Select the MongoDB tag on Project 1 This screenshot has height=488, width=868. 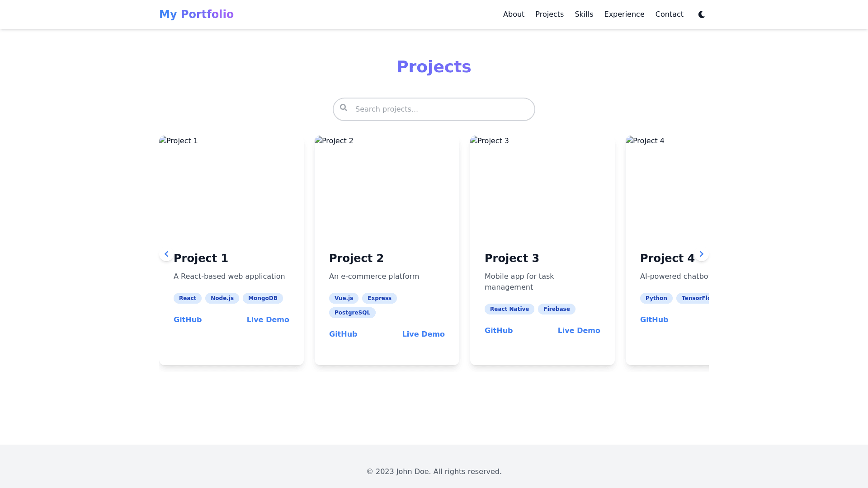(x=263, y=298)
